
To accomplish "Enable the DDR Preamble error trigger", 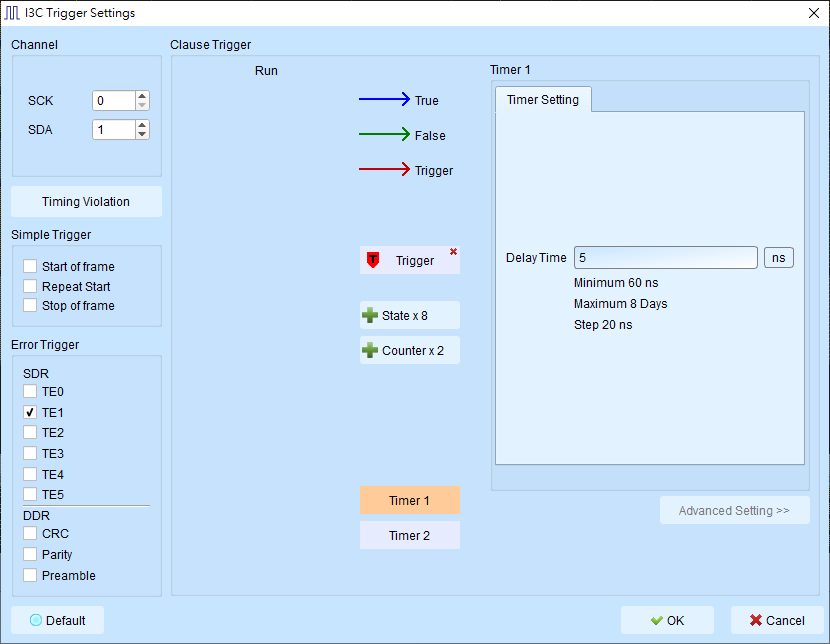I will 30,575.
